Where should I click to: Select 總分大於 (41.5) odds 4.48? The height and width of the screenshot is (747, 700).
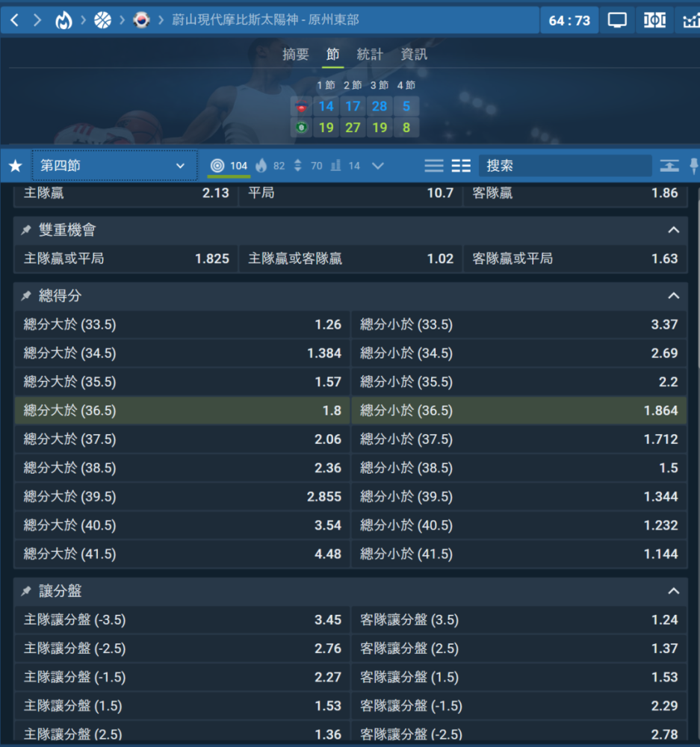coord(182,554)
